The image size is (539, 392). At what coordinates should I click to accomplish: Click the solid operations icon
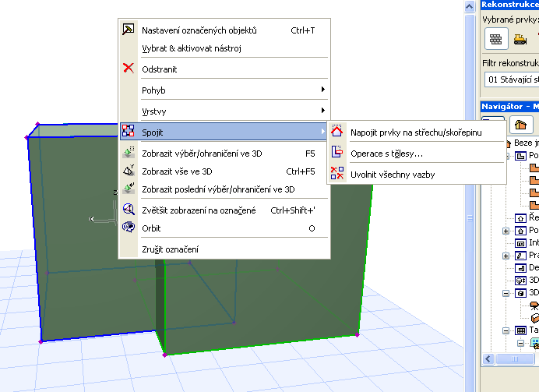[336, 152]
